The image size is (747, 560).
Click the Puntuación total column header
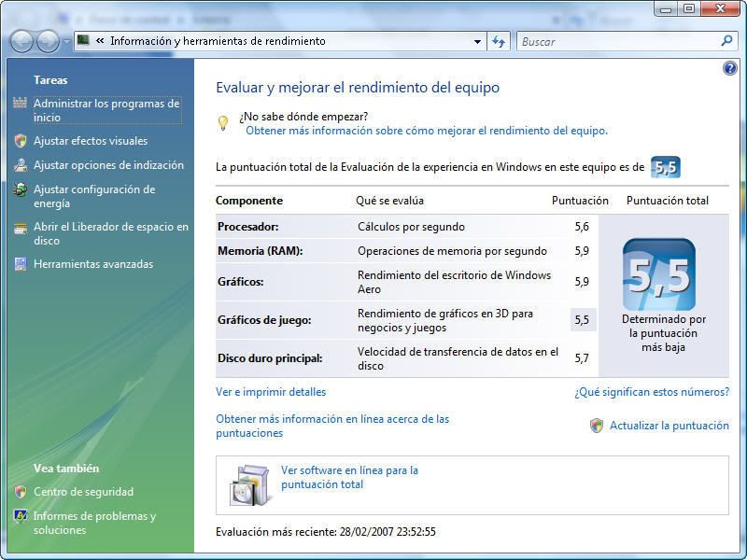(668, 201)
